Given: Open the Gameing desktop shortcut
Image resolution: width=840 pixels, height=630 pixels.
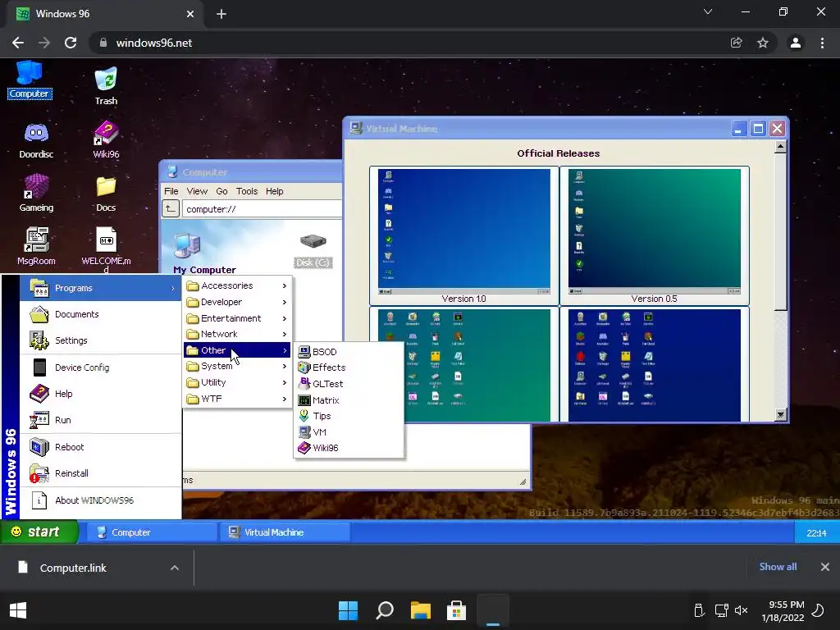Looking at the screenshot, I should click(36, 194).
